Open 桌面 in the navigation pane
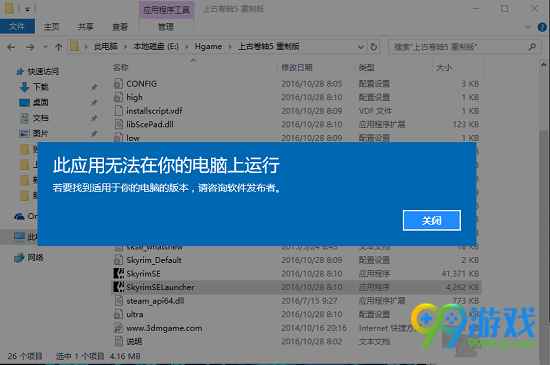The height and width of the screenshot is (365, 550). 41,102
